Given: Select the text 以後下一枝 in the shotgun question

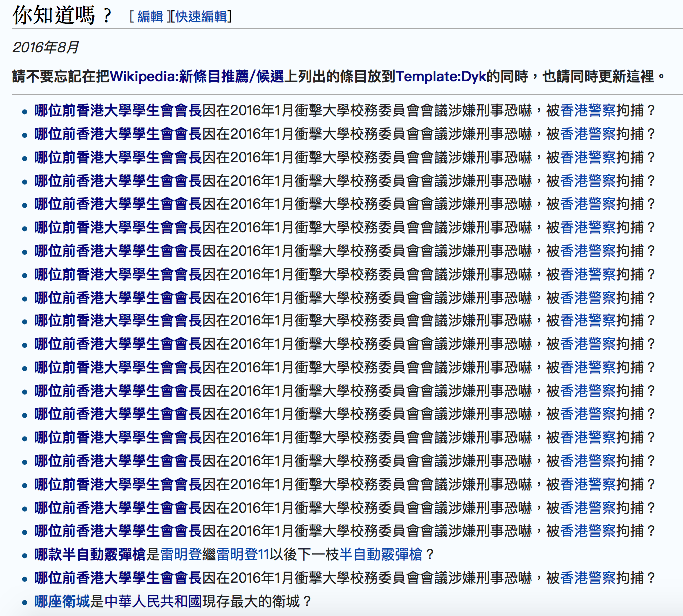Looking at the screenshot, I should (305, 554).
